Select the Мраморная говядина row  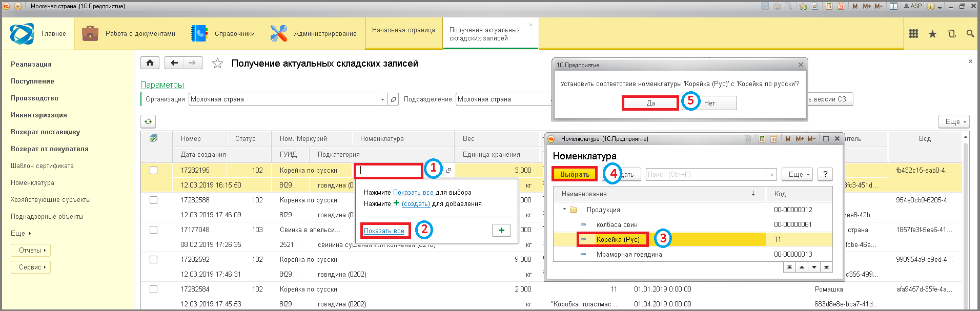[x=692, y=254]
